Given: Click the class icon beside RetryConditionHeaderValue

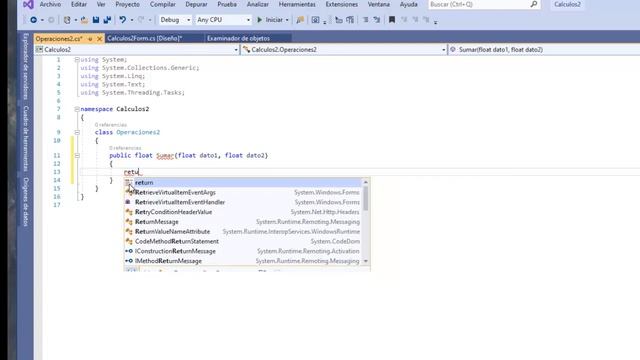Looking at the screenshot, I should (129, 212).
